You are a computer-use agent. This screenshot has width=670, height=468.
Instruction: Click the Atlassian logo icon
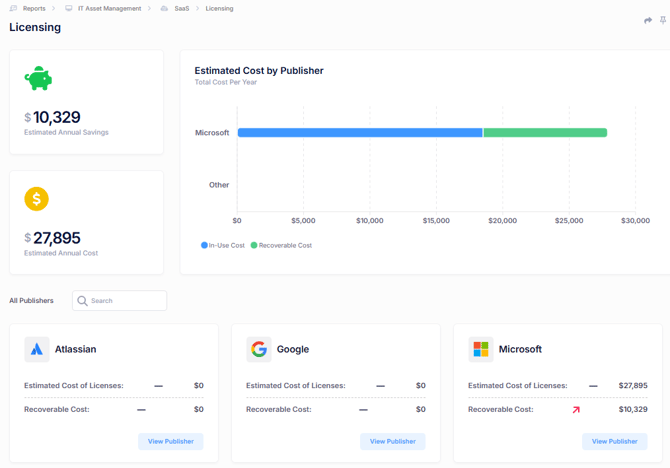point(37,349)
